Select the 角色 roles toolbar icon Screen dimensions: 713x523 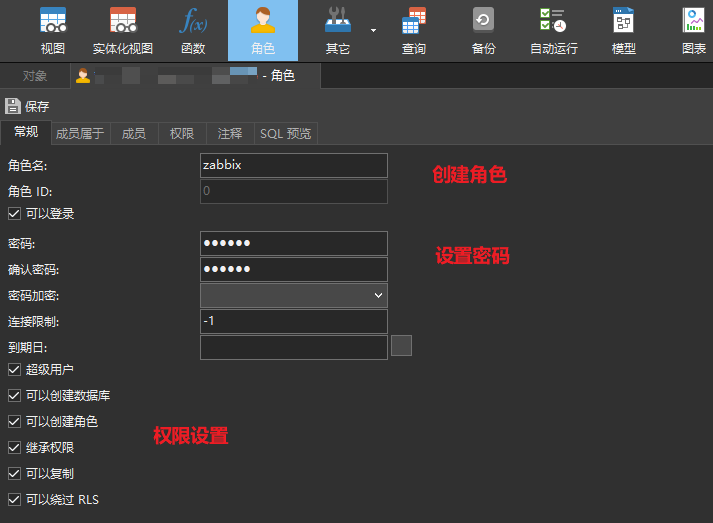point(263,30)
